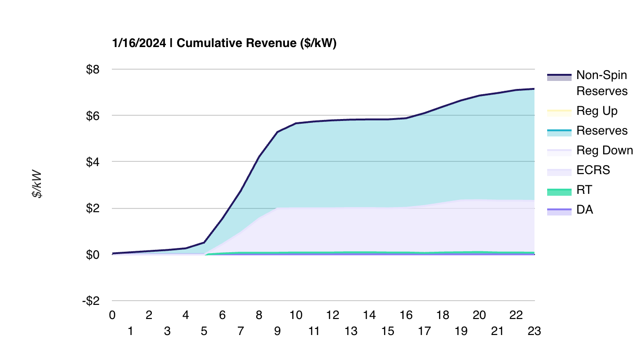The width and height of the screenshot is (644, 351).
Task: Click the lavender ECRS legend swatch
Action: (x=559, y=171)
